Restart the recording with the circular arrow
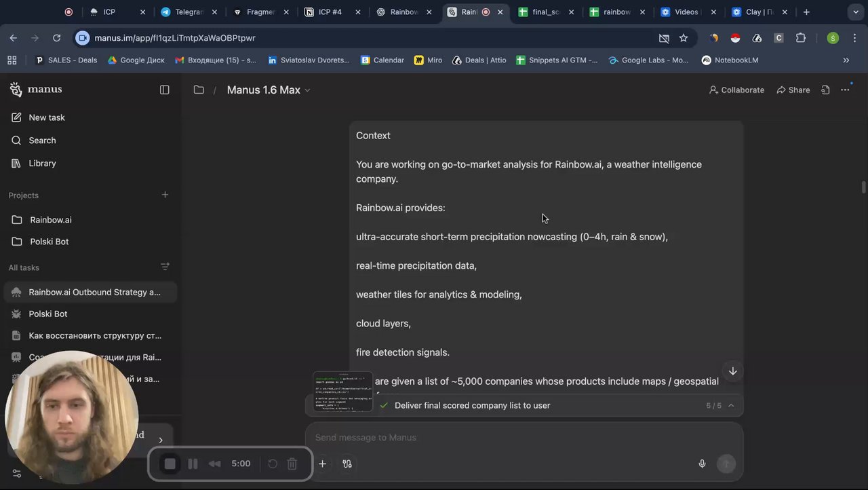The image size is (868, 490). (273, 464)
